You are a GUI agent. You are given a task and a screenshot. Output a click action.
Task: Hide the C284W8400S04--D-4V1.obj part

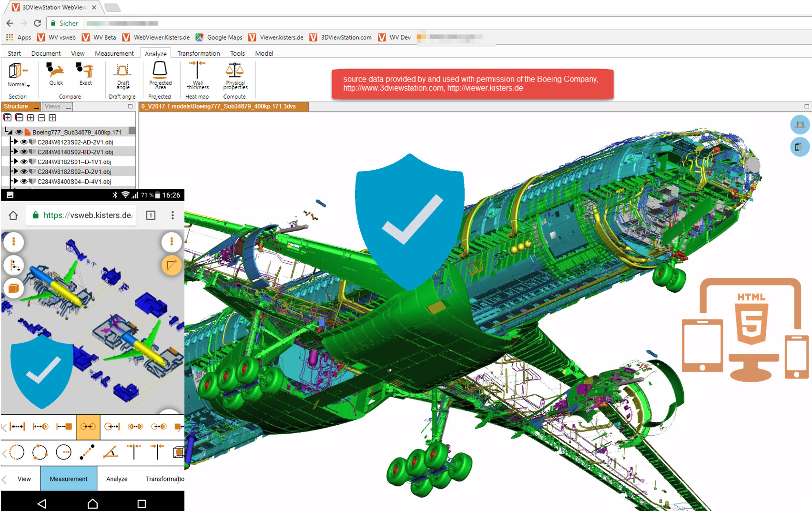(x=24, y=181)
